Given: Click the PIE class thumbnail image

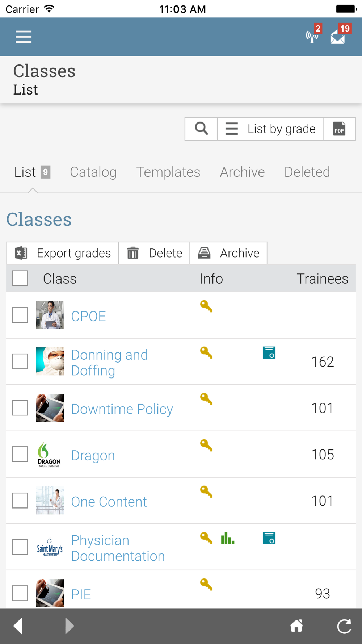Looking at the screenshot, I should point(50,593).
